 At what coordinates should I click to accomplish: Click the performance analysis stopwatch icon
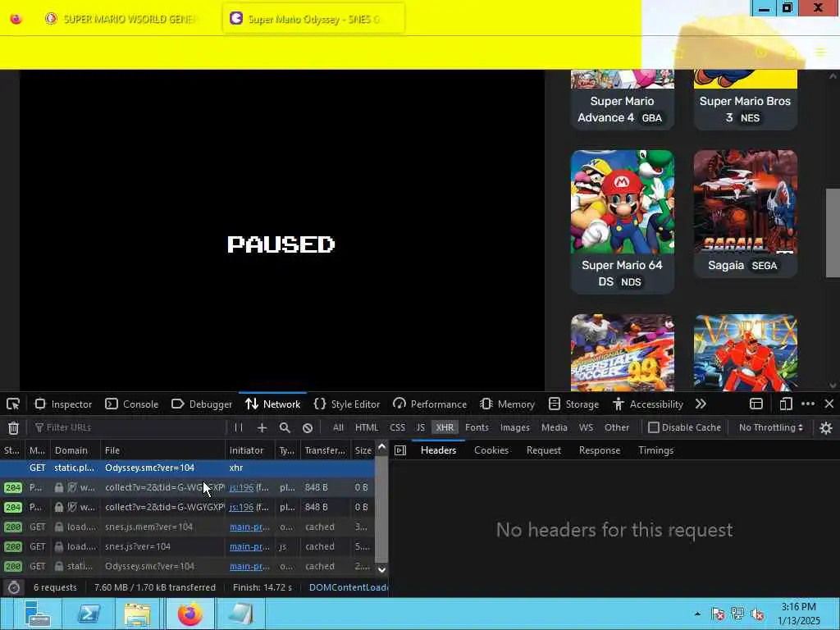click(14, 587)
